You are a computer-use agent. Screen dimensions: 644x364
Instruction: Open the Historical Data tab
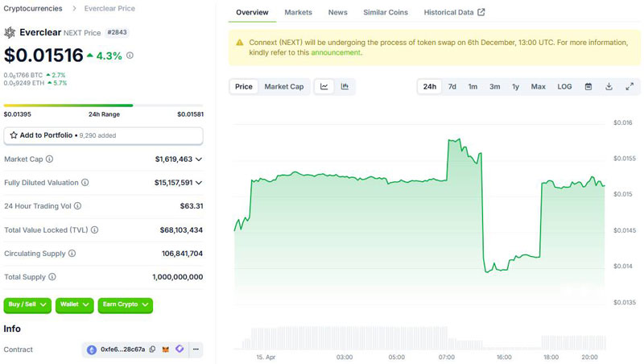click(x=454, y=12)
